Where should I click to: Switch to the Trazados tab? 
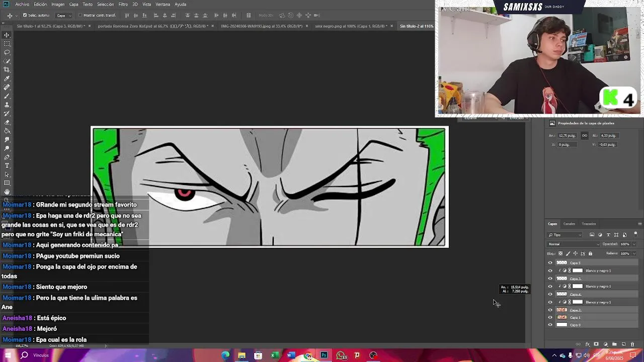(589, 224)
